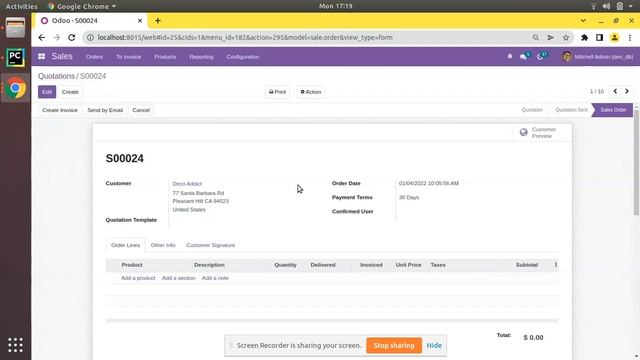Click the Chrome icon in the dock
This screenshot has height=360, width=640.
(x=16, y=88)
